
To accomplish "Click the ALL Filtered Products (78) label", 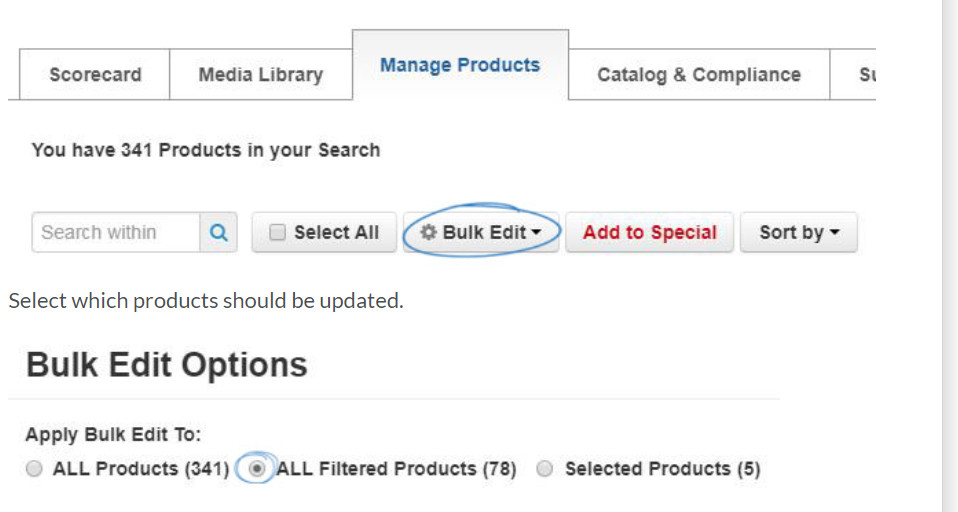I will click(397, 469).
